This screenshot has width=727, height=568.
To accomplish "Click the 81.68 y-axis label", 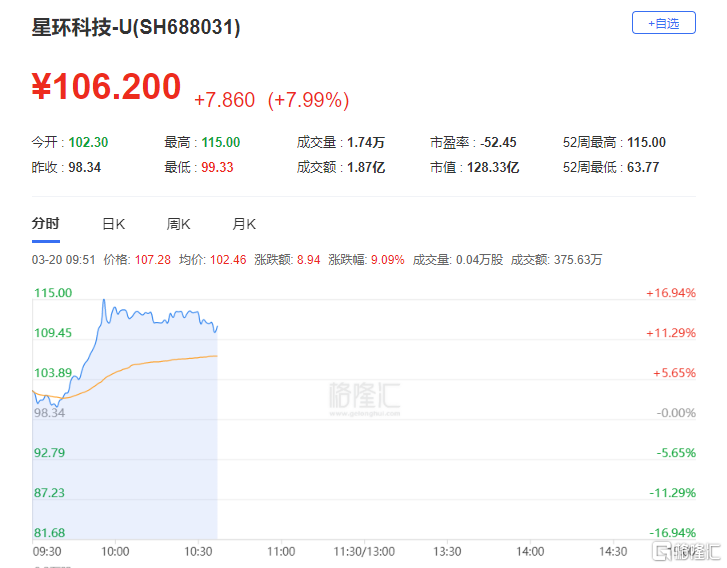I will pos(50,533).
